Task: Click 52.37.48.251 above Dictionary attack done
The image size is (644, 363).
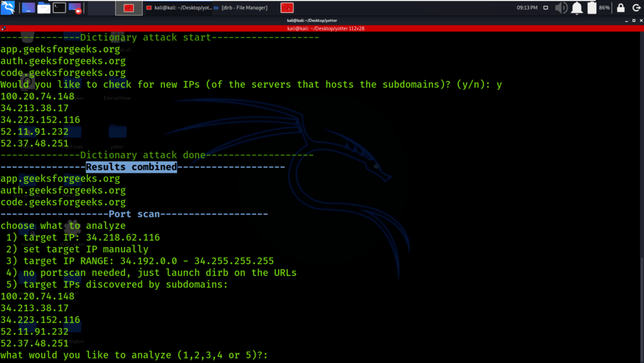Action: pos(35,144)
